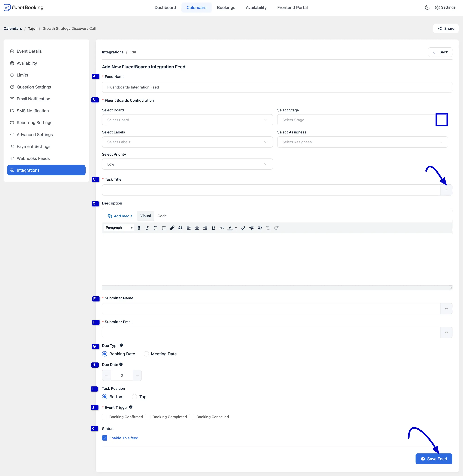Screen dimensions: 463x476
Task: Select Meeting Date due type
Action: (146, 354)
